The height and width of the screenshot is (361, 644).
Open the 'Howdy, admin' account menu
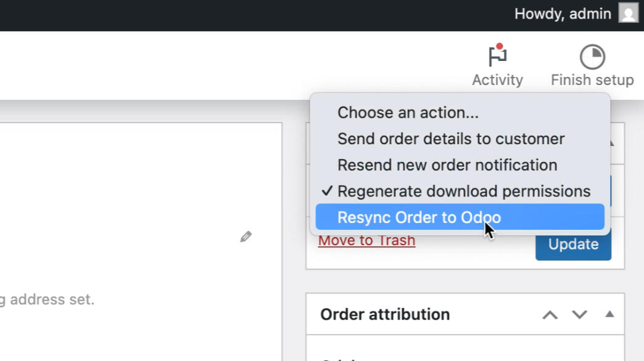563,14
